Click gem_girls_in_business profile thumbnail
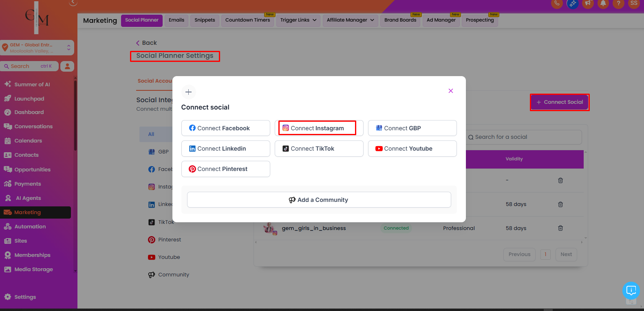 pyautogui.click(x=269, y=228)
